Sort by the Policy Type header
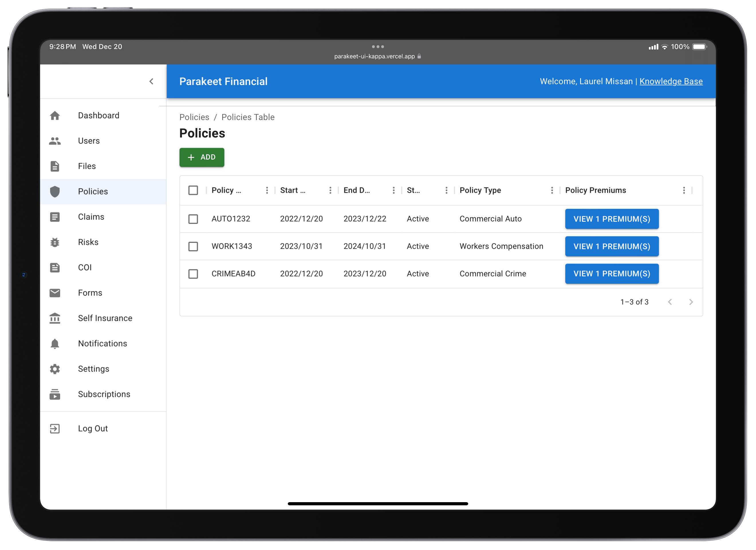Image resolution: width=756 pixels, height=550 pixels. coord(480,190)
